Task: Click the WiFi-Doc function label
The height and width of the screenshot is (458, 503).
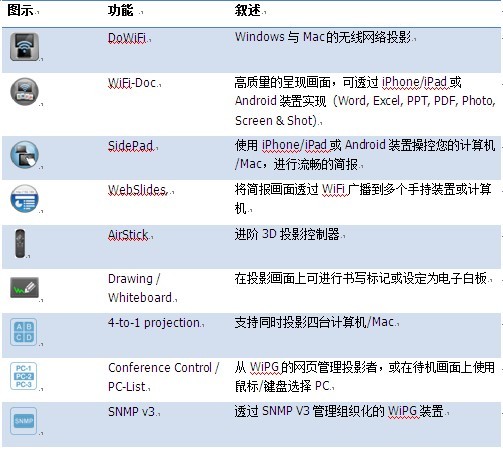Action: (x=132, y=83)
